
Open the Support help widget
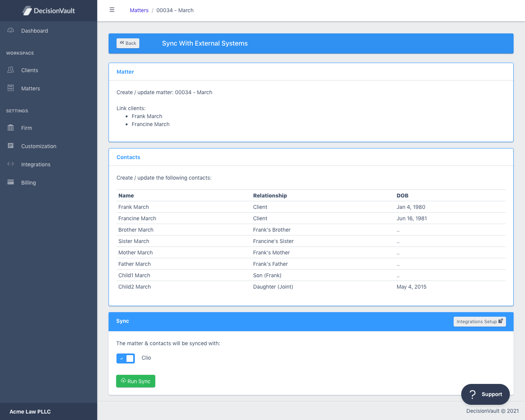486,394
